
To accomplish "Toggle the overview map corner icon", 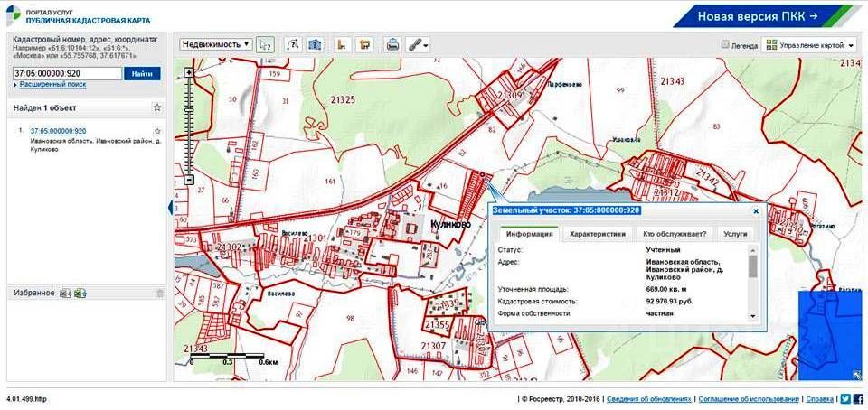I will coord(857,375).
